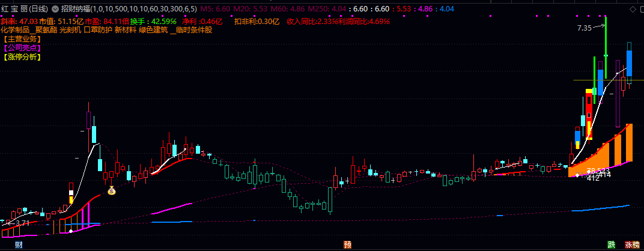Click the 净利 :0.46亿 value
The width and height of the screenshot is (644, 251).
(x=202, y=21)
